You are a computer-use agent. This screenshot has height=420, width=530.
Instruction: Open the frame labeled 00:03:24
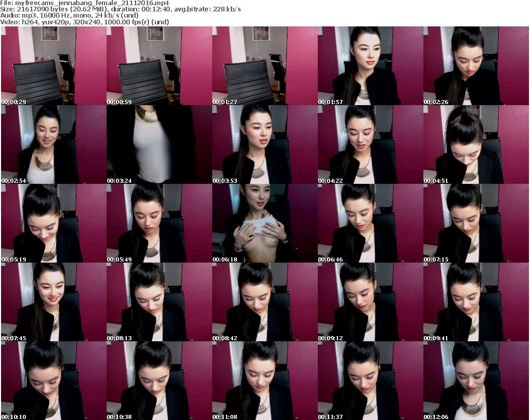pos(159,144)
